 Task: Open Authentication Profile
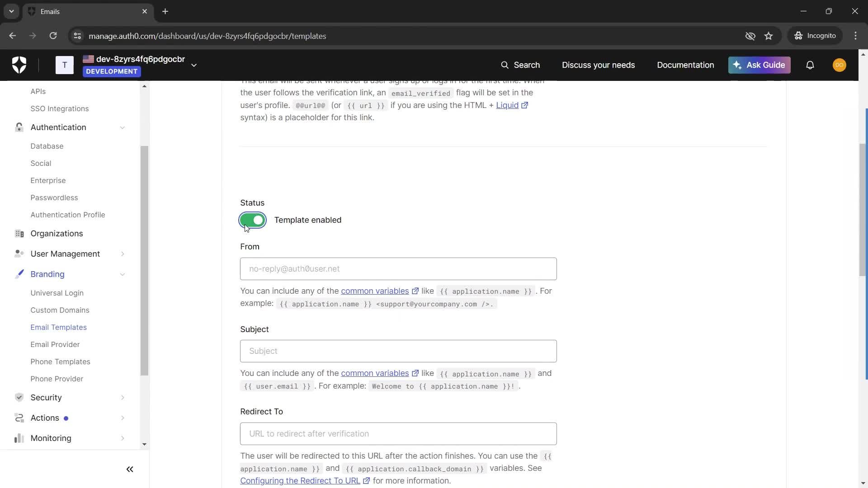[x=68, y=215]
